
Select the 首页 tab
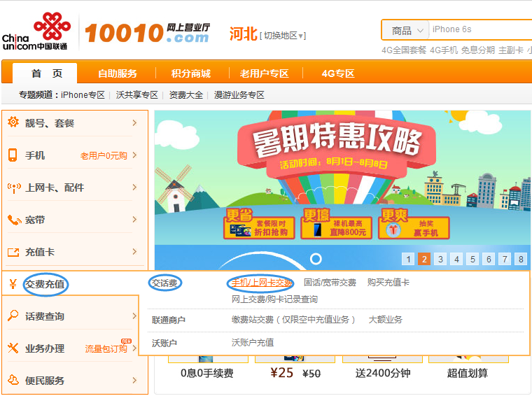coord(45,73)
